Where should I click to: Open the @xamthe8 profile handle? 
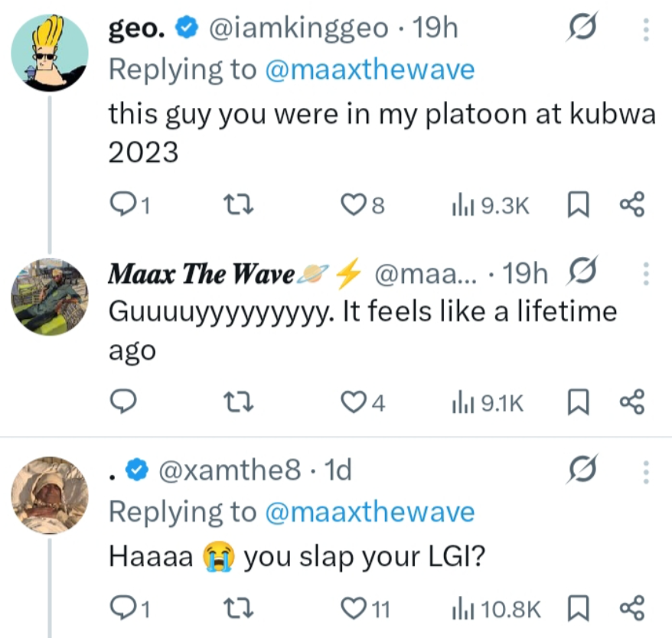(x=230, y=471)
